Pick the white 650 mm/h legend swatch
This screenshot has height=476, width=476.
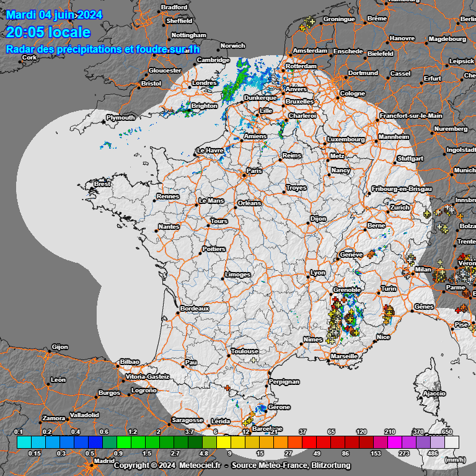[451, 443]
